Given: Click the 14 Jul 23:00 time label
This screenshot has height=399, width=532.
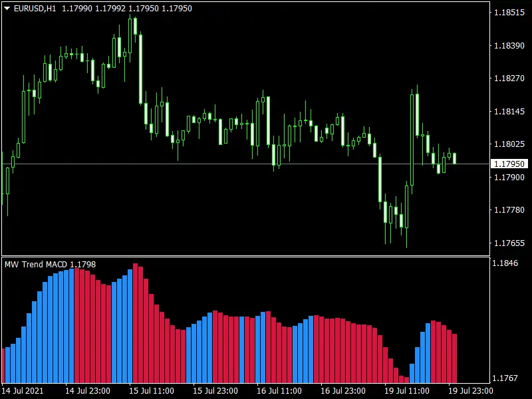Looking at the screenshot, I should tap(88, 391).
